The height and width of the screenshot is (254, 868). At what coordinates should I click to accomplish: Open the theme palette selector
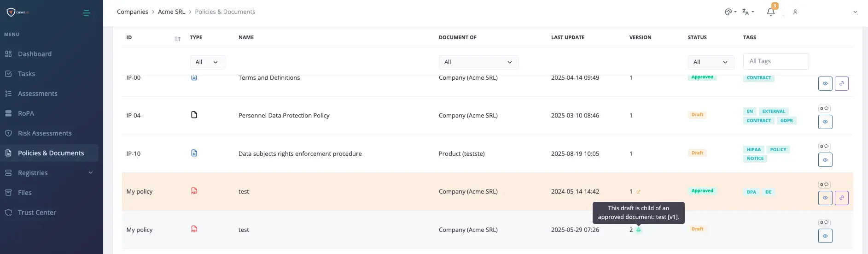(730, 12)
